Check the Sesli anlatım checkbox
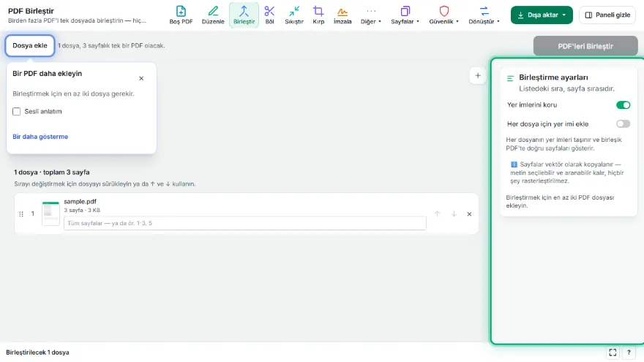Image resolution: width=644 pixels, height=362 pixels. (16, 112)
